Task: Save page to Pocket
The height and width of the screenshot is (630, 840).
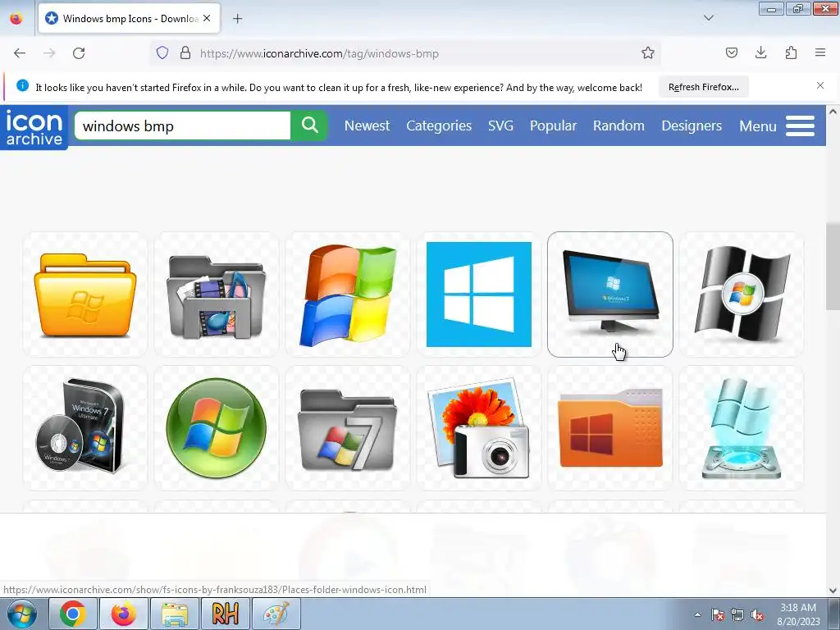Action: click(x=731, y=52)
